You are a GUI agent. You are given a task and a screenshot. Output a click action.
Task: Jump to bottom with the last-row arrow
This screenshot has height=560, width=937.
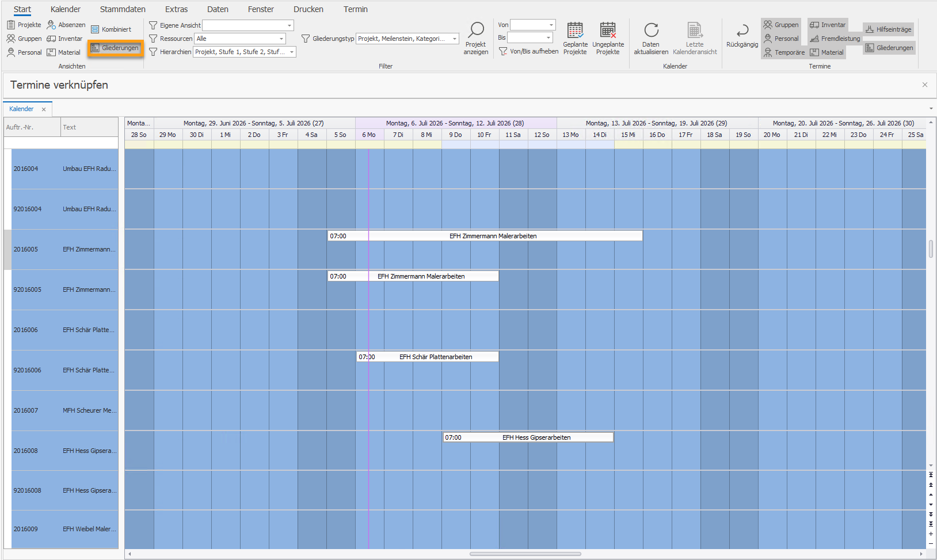point(931,524)
